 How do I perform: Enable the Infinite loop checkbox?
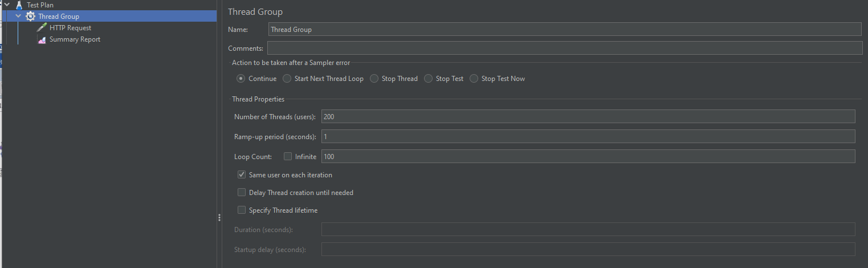point(288,156)
